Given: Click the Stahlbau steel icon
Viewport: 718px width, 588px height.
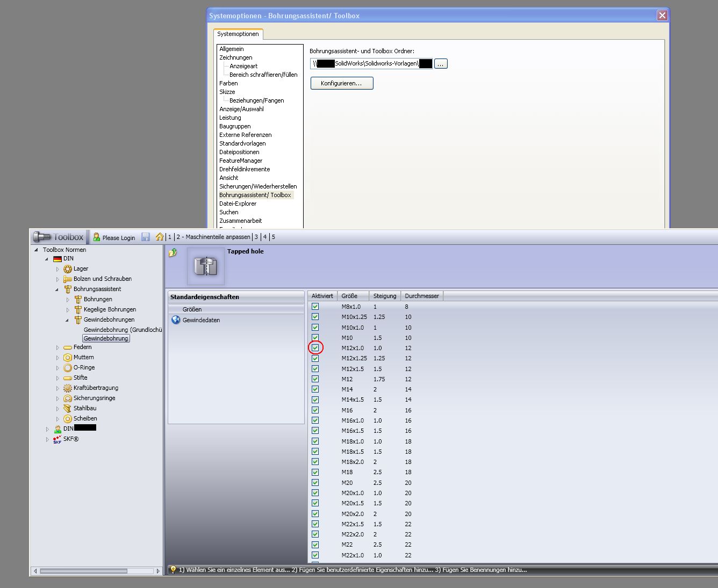Looking at the screenshot, I should pyautogui.click(x=68, y=409).
